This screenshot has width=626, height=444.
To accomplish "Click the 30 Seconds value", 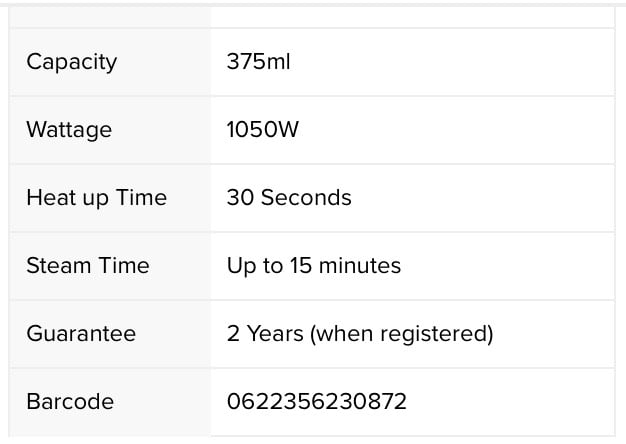I will point(289,198).
